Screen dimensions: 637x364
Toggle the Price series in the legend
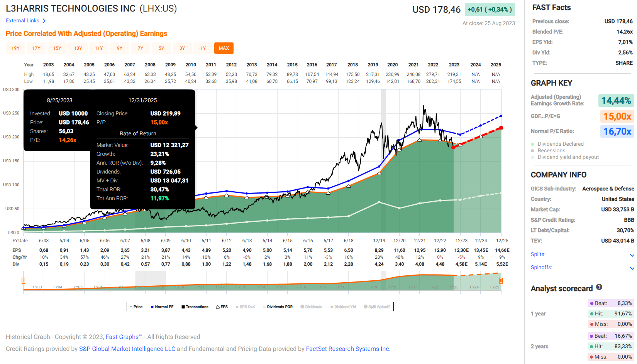click(136, 307)
